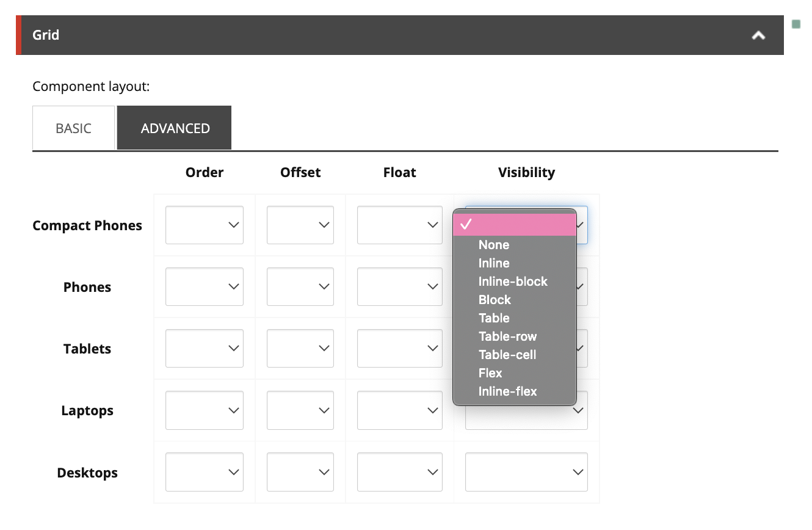
Task: Switch to the BASIC layout tab
Action: [x=73, y=128]
